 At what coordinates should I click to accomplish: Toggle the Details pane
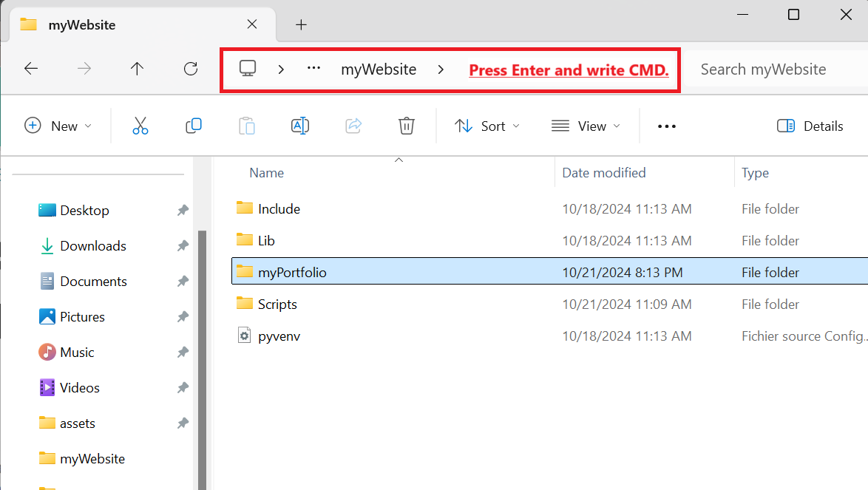point(810,126)
